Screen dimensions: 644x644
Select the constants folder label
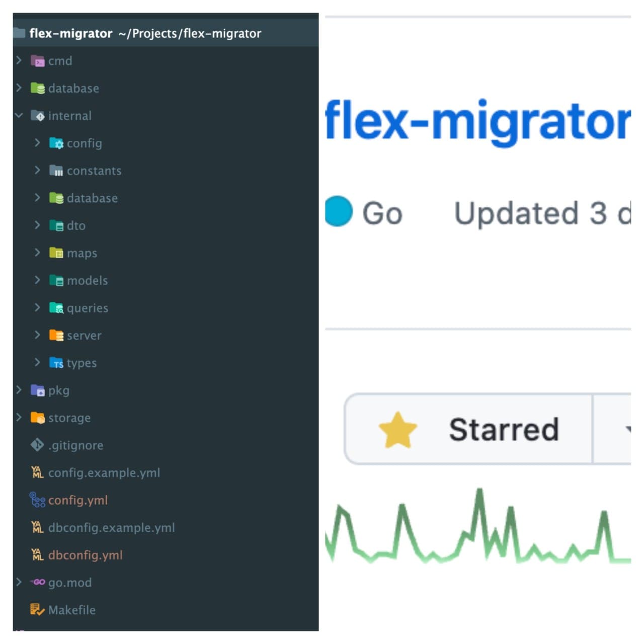tap(94, 171)
